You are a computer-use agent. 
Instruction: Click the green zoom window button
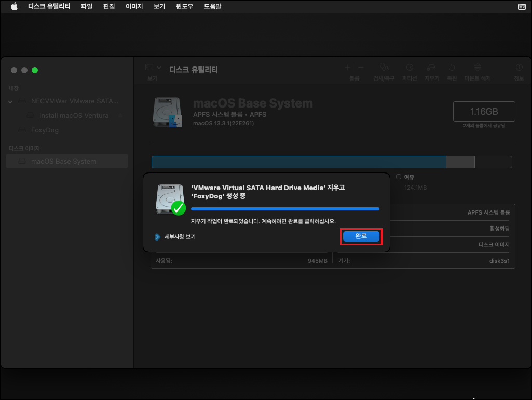click(x=35, y=70)
